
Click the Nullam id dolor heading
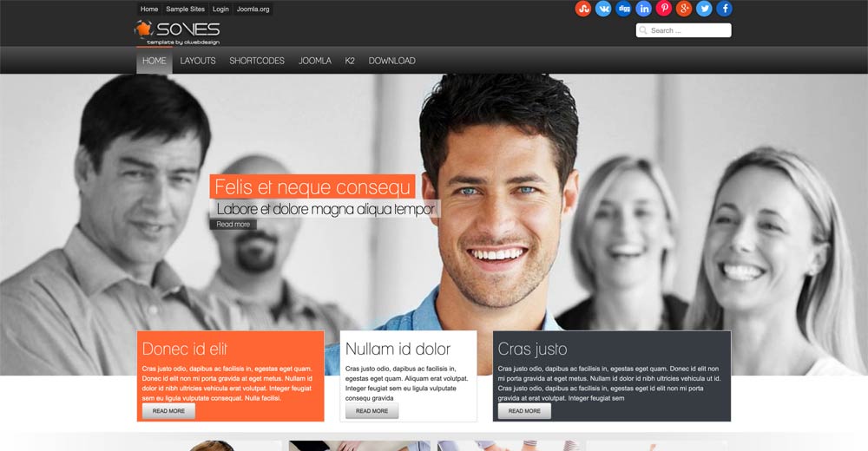[x=398, y=349]
